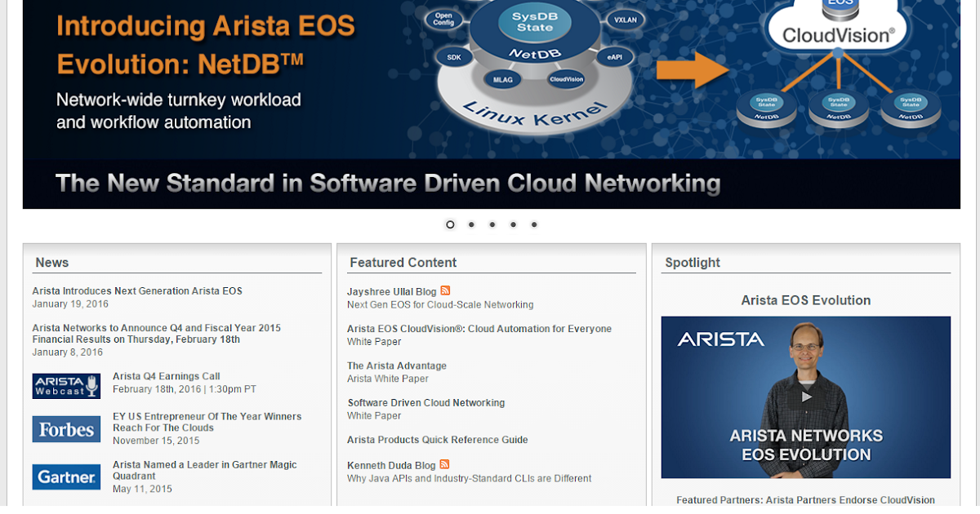
Task: Open Jayshree Ullal Blog link
Action: click(x=392, y=291)
